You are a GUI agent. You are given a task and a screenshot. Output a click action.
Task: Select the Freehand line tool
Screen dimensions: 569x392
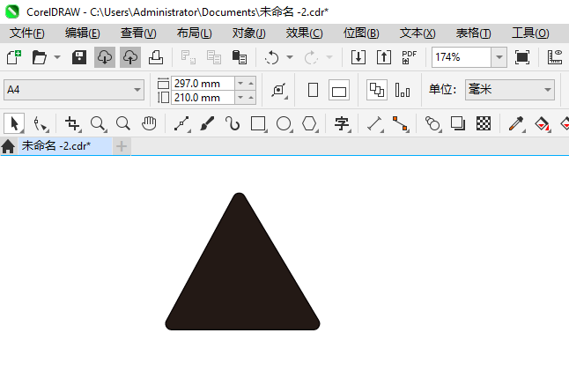click(181, 124)
